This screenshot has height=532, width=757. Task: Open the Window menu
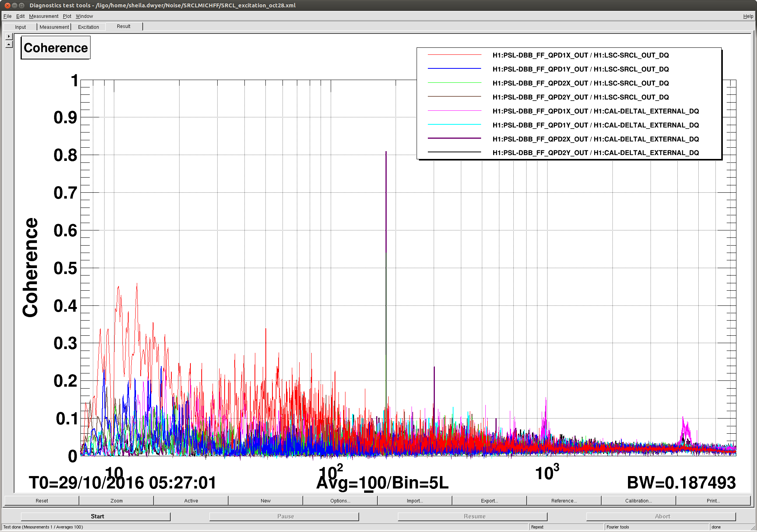point(84,16)
